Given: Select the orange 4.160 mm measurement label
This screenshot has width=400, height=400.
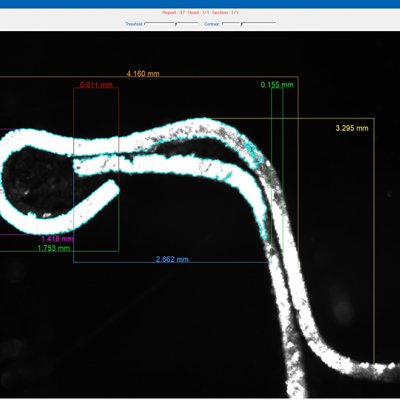Looking at the screenshot, I should coord(143,74).
